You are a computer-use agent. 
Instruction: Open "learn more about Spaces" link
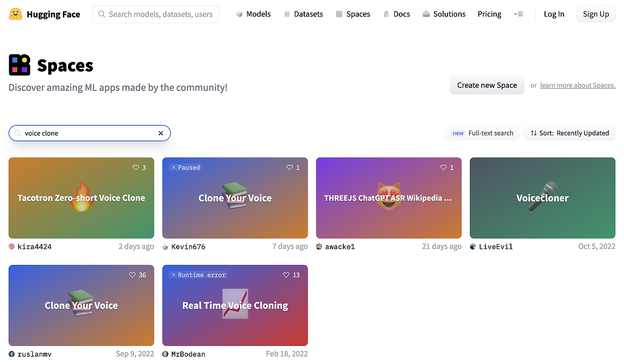point(578,85)
